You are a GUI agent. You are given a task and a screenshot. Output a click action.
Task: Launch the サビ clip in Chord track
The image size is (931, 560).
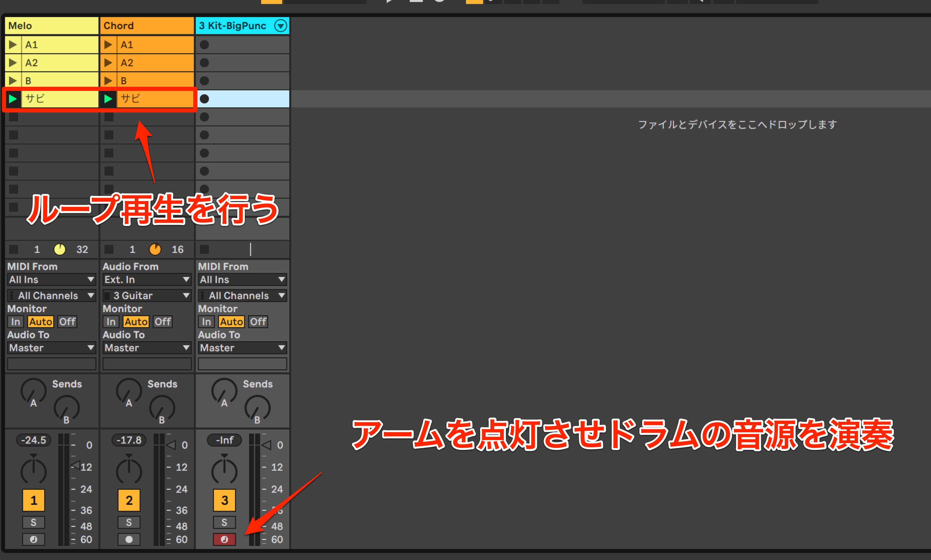click(108, 99)
